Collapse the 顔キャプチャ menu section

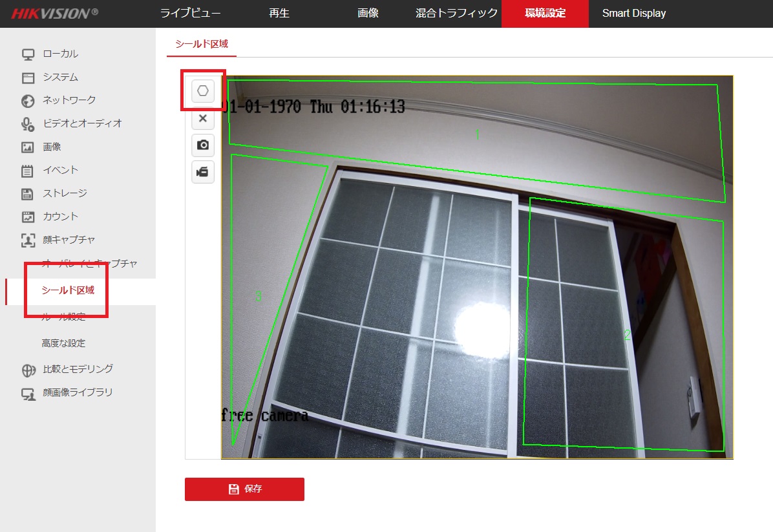(x=69, y=240)
